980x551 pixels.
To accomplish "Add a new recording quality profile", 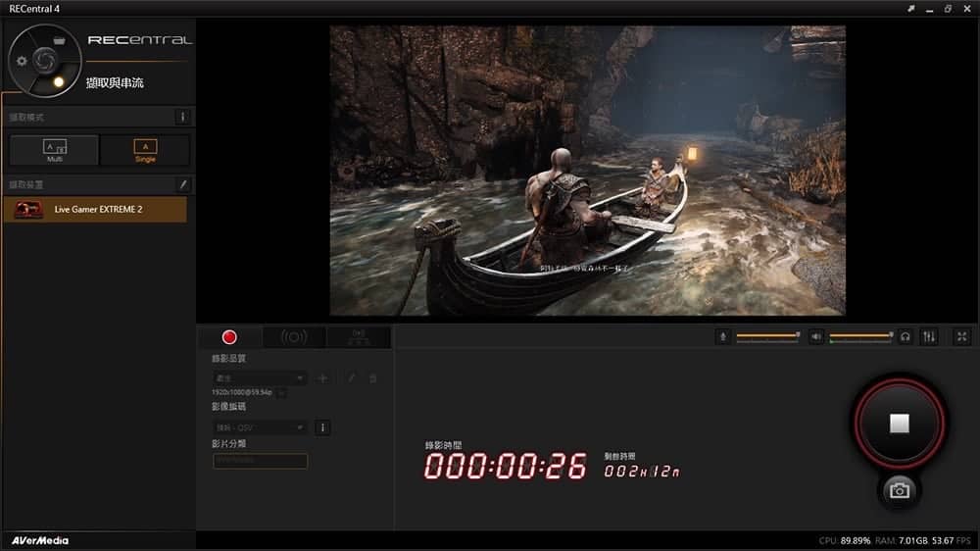I will pos(322,377).
